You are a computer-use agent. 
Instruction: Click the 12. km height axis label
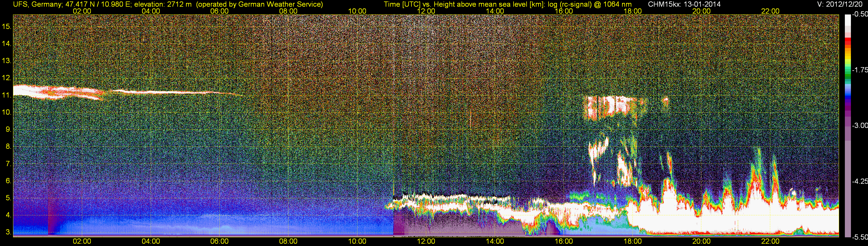pos(7,78)
